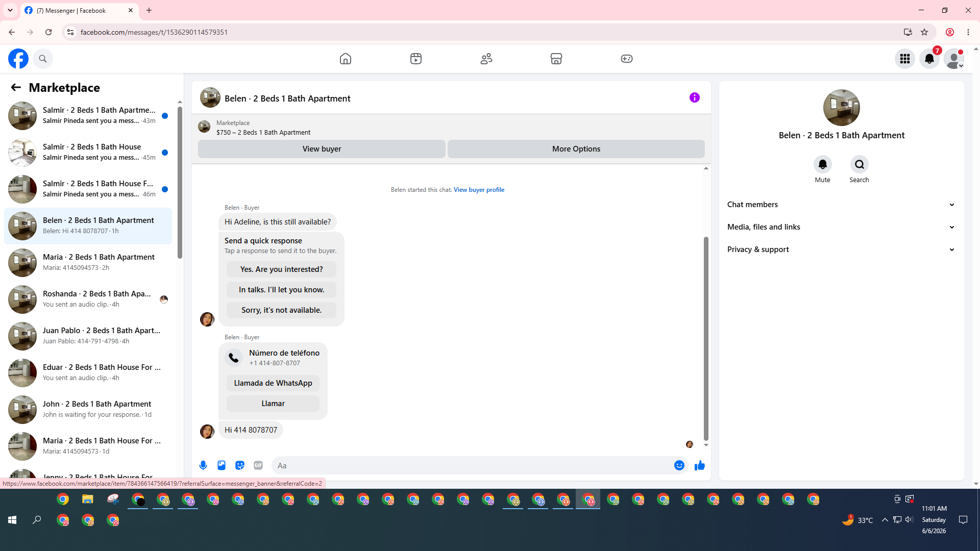Open Salmir 2 Beds 1 Bath House chat, 45m
Viewport: 980px width, 551px height.
click(88, 153)
